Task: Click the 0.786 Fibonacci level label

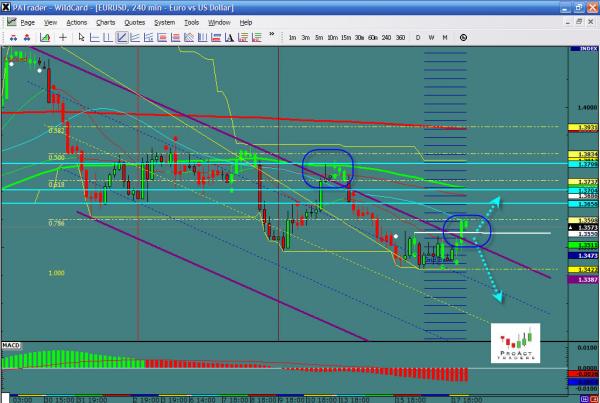Action: [56, 224]
